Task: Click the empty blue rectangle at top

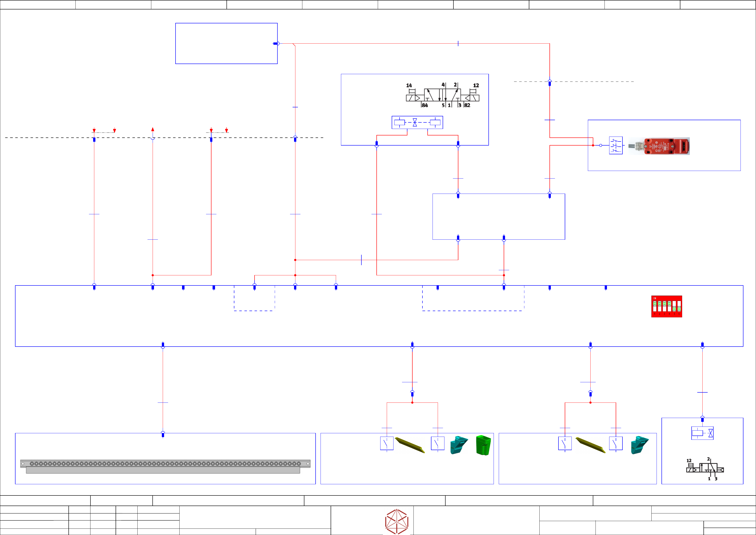Action: pos(226,44)
